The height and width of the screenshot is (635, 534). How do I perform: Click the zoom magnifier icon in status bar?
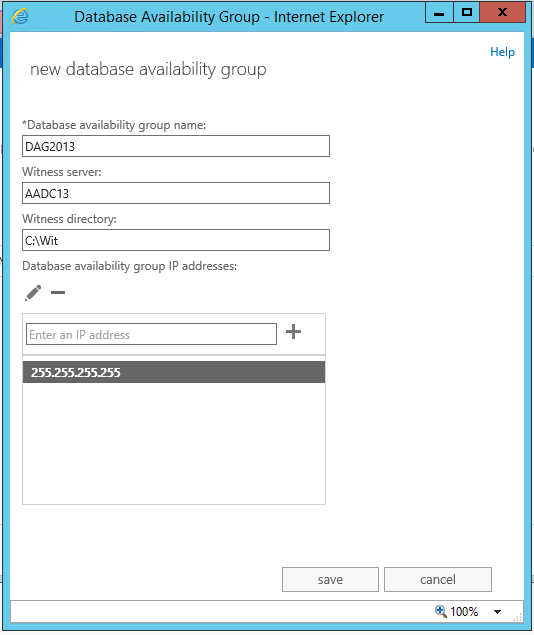(440, 611)
